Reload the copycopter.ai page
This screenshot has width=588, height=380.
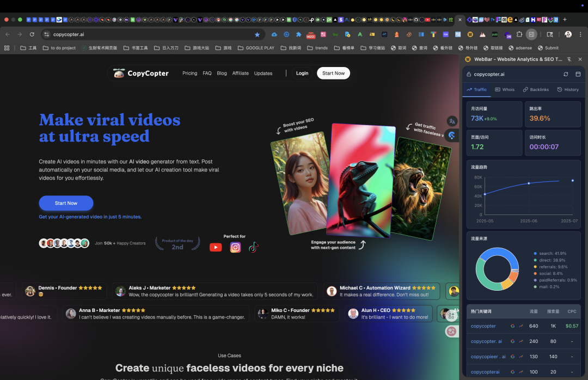tap(32, 34)
